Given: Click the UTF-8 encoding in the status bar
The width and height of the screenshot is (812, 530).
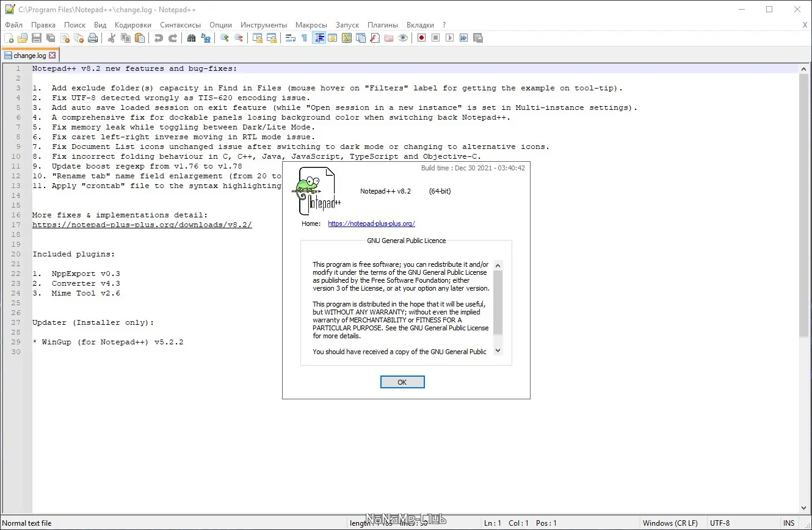Looking at the screenshot, I should pyautogui.click(x=720, y=523).
